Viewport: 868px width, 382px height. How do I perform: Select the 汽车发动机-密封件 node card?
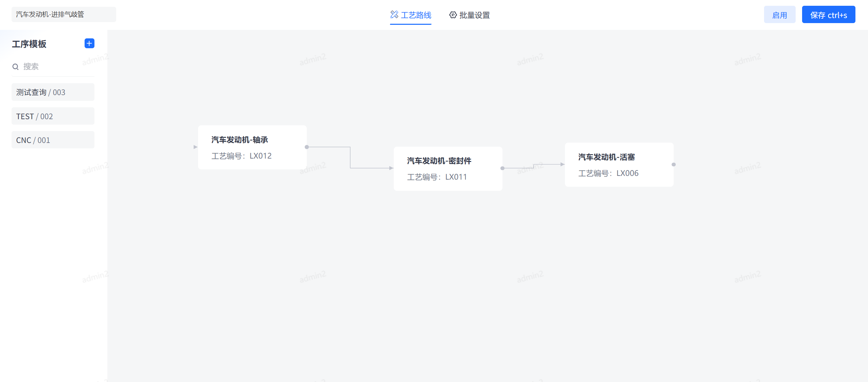tap(448, 169)
